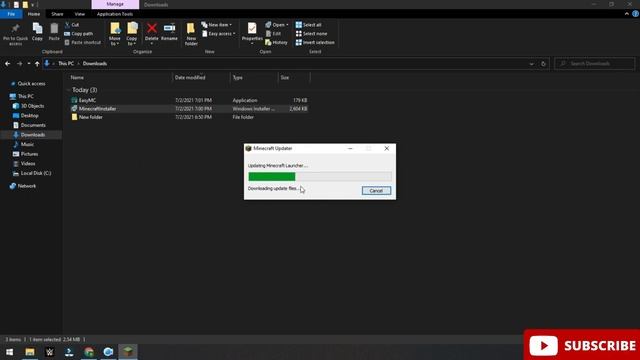Click the Manage contextual tab

coord(115,4)
